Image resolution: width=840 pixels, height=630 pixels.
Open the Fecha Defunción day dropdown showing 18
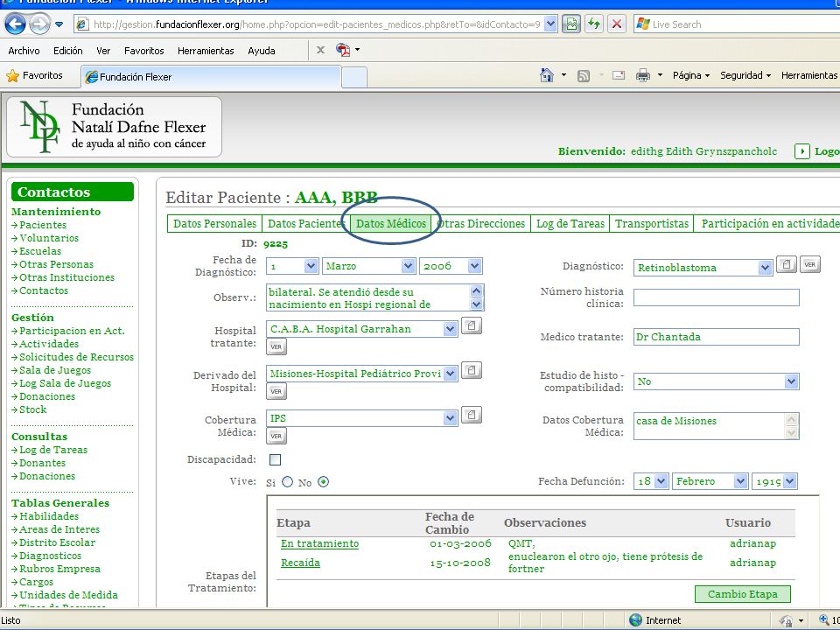point(661,481)
